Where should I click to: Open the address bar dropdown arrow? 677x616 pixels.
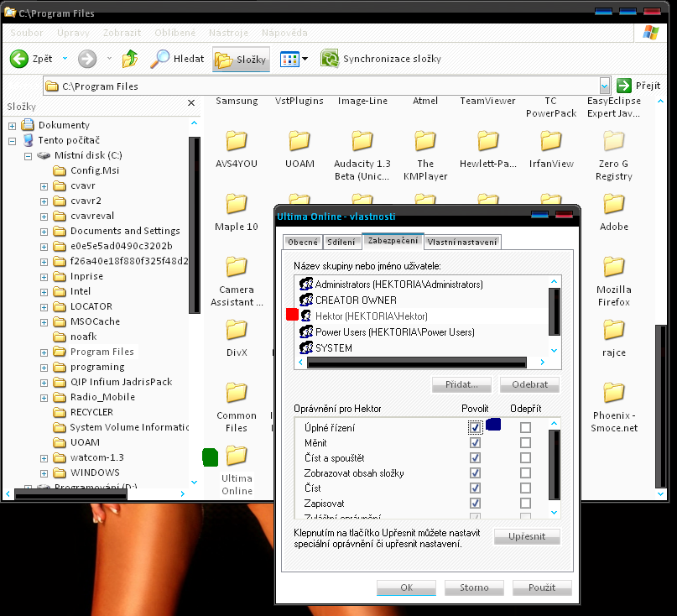click(605, 86)
